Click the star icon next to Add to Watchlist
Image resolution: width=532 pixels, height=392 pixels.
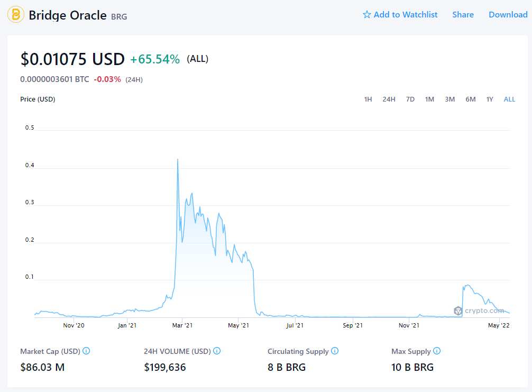(366, 15)
